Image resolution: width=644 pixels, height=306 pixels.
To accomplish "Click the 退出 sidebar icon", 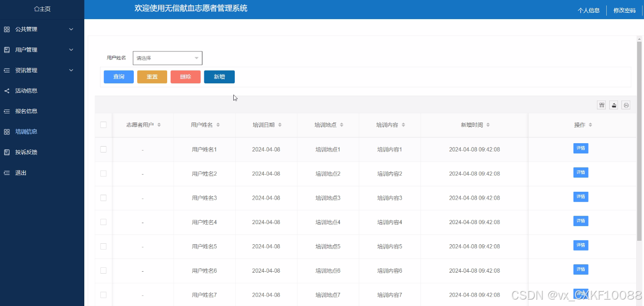I will click(x=7, y=173).
